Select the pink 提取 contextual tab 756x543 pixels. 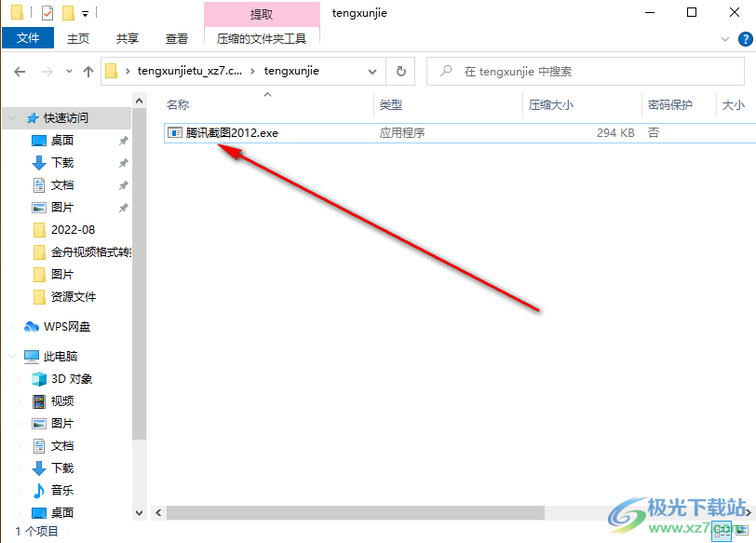click(x=262, y=14)
